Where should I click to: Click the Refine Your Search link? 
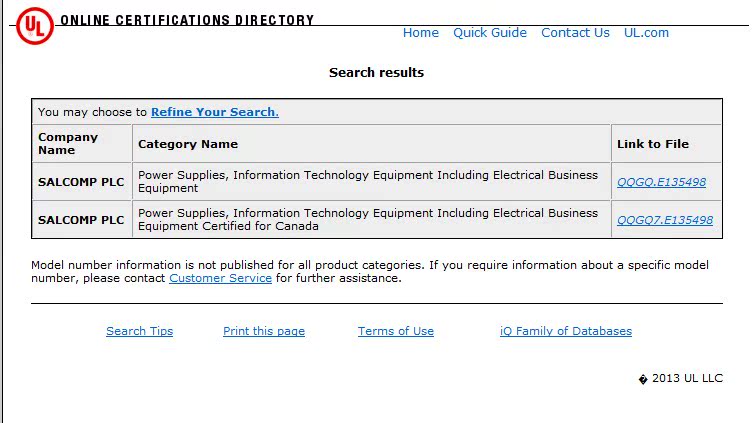214,112
